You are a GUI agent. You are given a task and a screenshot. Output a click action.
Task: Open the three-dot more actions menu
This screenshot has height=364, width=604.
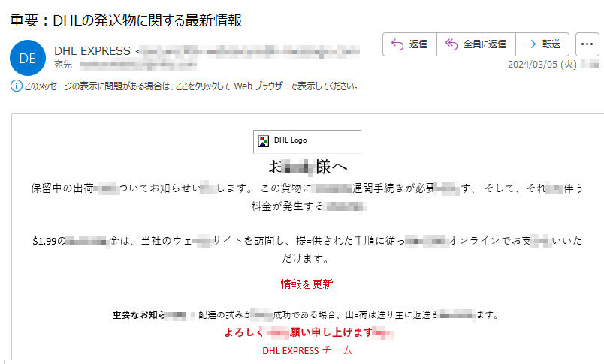588,44
